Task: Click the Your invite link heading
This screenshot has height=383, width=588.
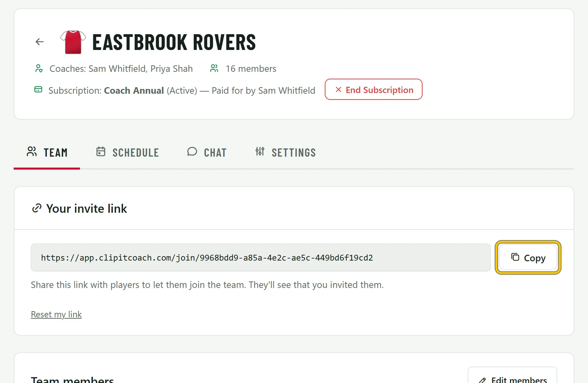Action: (x=87, y=208)
